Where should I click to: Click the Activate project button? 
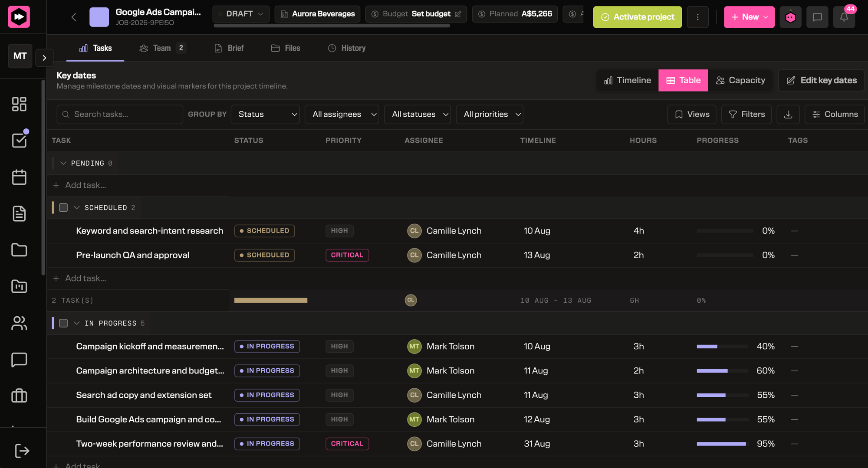[x=637, y=17]
